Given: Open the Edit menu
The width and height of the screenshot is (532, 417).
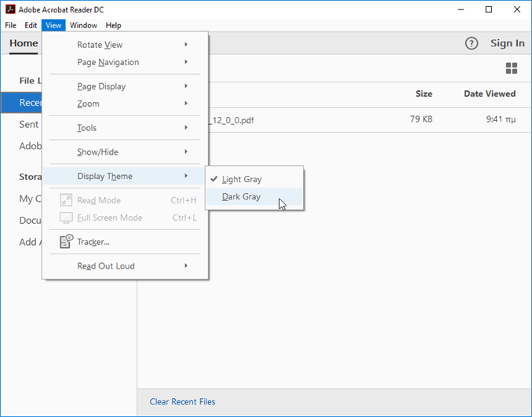Looking at the screenshot, I should pyautogui.click(x=31, y=25).
